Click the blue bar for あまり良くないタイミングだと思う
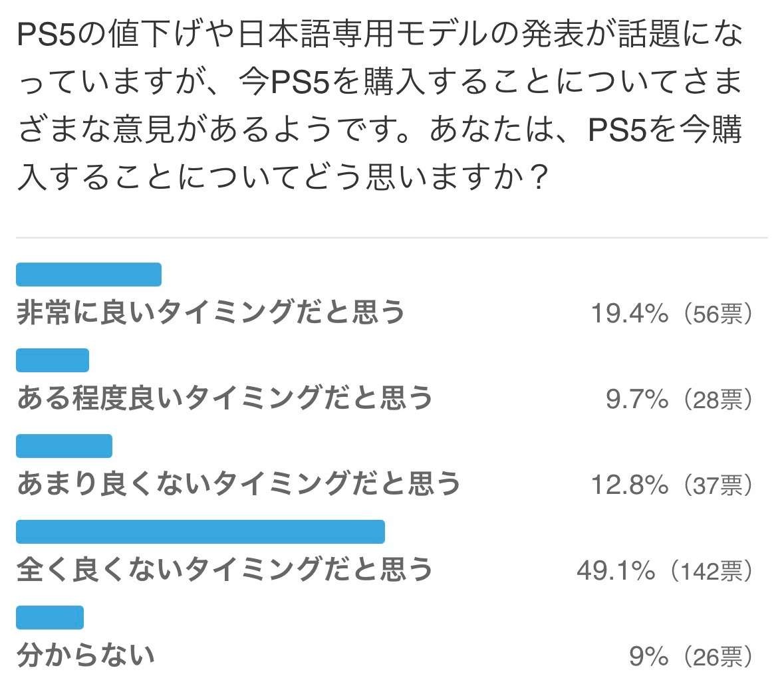 click(x=64, y=446)
